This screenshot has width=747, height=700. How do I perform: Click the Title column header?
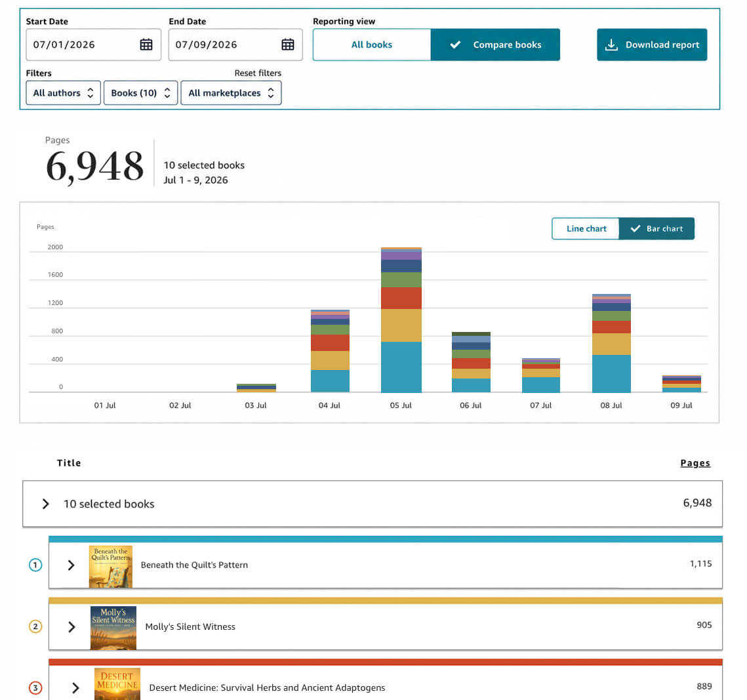(x=69, y=463)
